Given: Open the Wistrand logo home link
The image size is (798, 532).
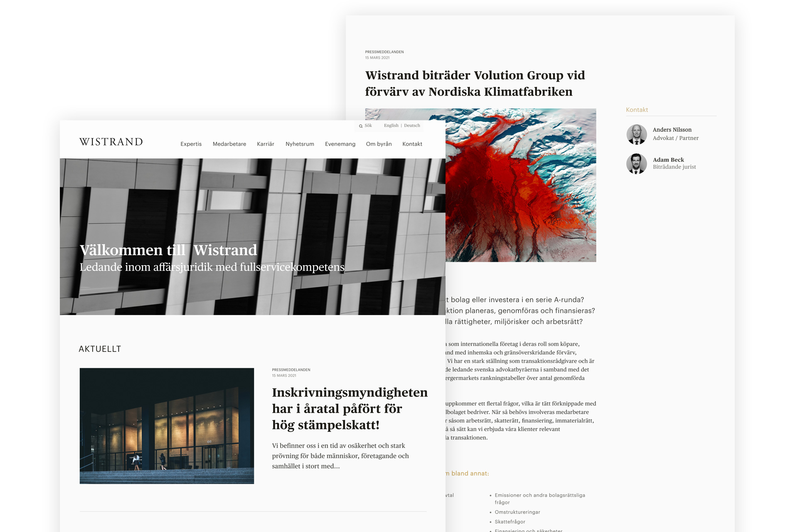Looking at the screenshot, I should pyautogui.click(x=111, y=142).
